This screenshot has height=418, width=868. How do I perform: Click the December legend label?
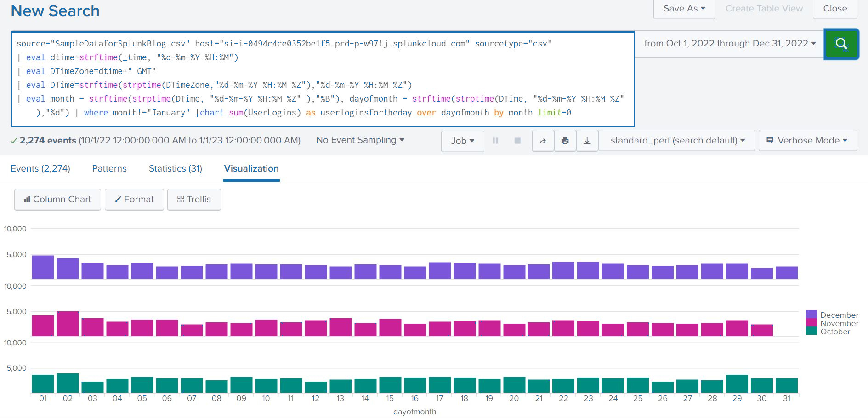(839, 315)
